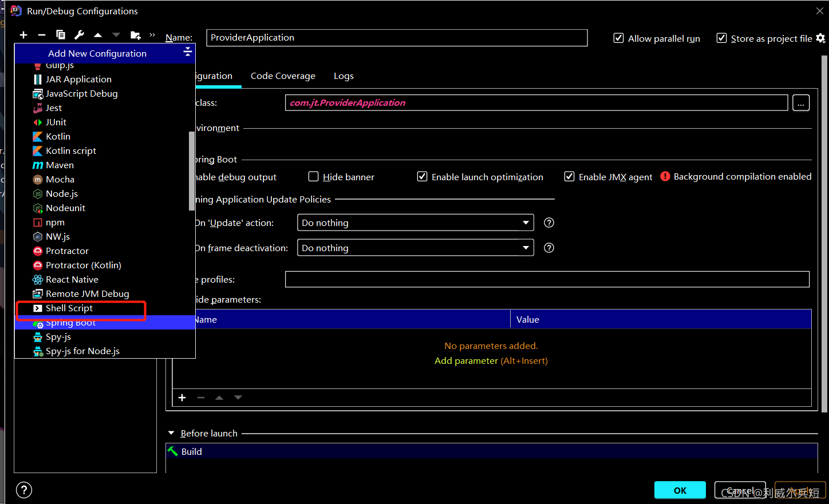The width and height of the screenshot is (829, 504).
Task: Select Protractor (Kotlin) configuration type
Action: [x=105, y=265]
